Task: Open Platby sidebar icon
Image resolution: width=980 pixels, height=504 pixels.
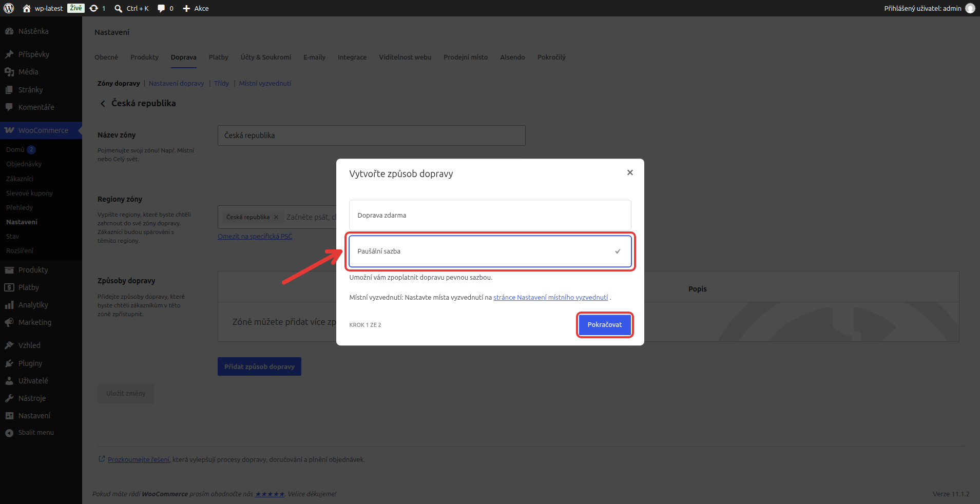Action: coord(9,287)
